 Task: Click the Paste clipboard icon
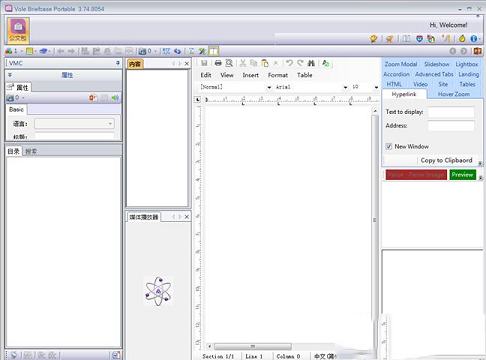[265, 63]
